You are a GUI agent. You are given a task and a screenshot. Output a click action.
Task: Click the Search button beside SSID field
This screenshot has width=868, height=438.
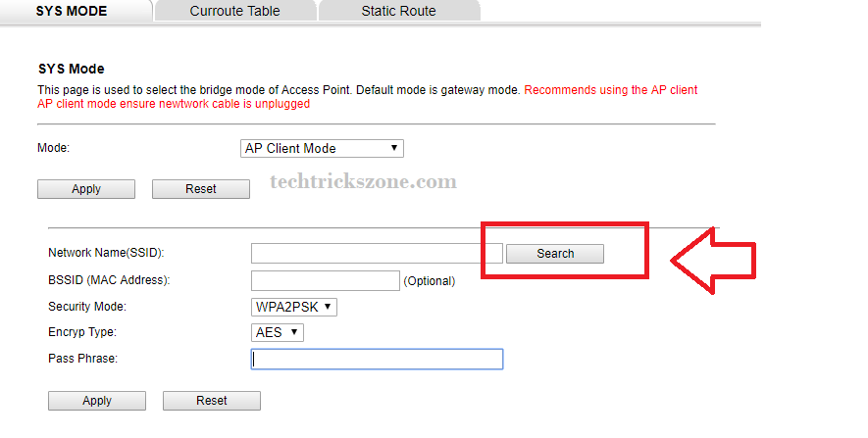(x=554, y=254)
